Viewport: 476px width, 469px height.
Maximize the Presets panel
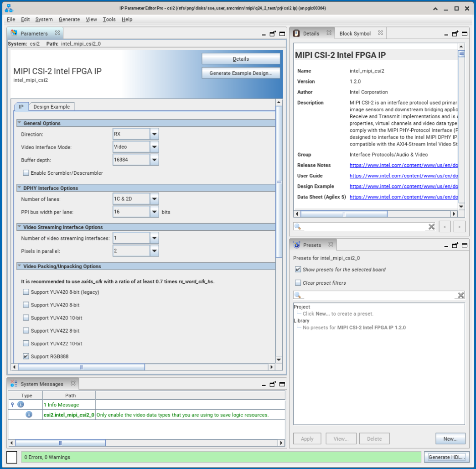click(x=465, y=245)
